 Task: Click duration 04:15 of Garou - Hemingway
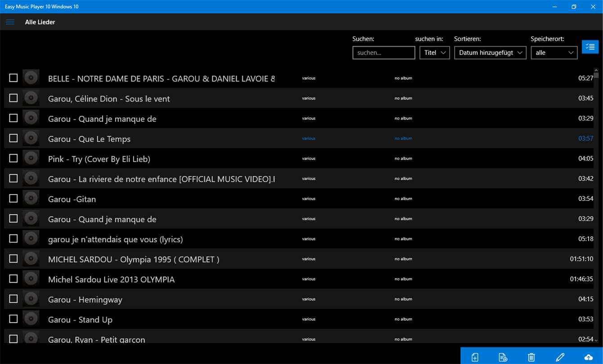(x=585, y=299)
